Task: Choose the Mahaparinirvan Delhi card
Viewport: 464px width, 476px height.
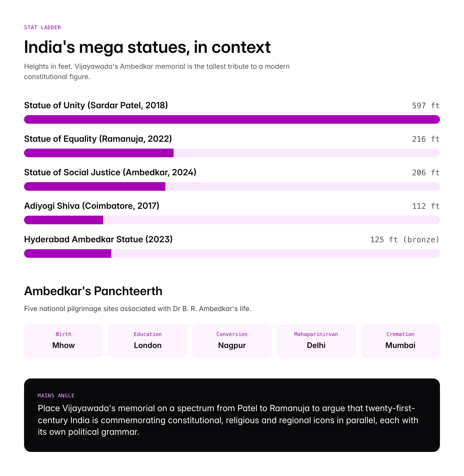Action: [x=316, y=340]
